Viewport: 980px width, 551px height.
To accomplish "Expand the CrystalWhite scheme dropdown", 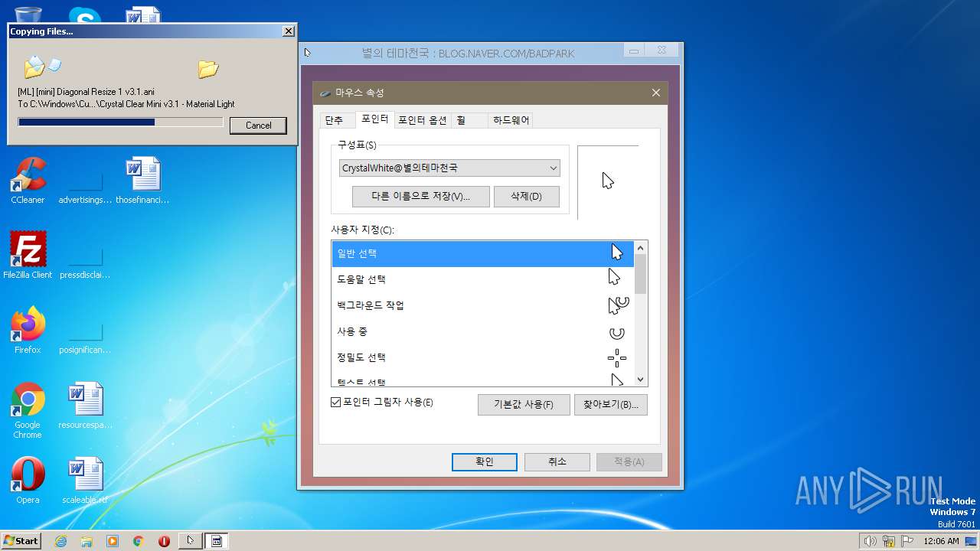I will pyautogui.click(x=449, y=168).
